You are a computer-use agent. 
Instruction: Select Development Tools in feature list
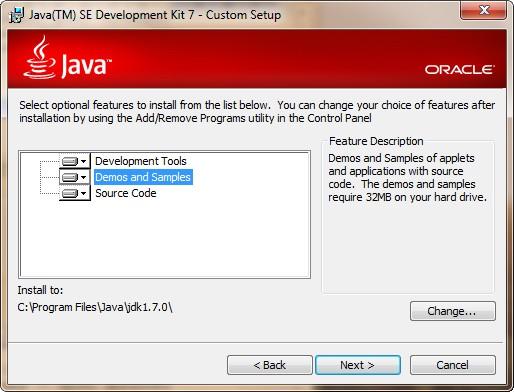[141, 161]
